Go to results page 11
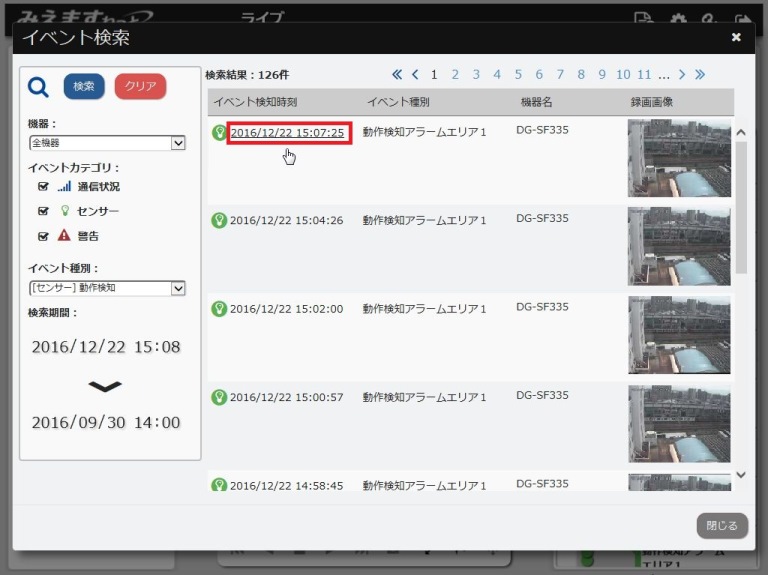The height and width of the screenshot is (575, 768). (644, 74)
